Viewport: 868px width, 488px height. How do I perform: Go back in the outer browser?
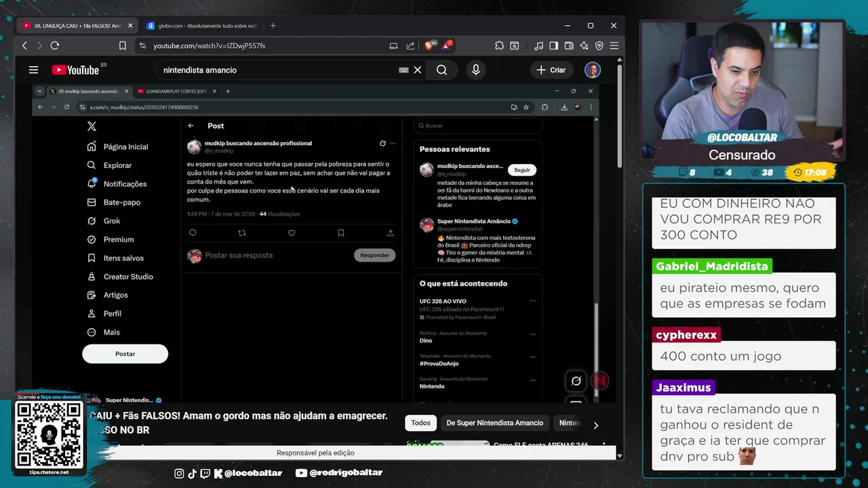24,45
